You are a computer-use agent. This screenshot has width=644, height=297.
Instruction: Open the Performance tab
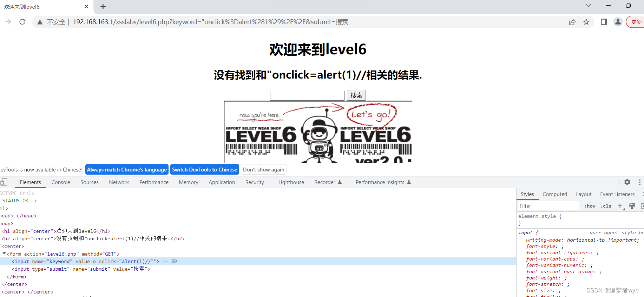click(154, 182)
